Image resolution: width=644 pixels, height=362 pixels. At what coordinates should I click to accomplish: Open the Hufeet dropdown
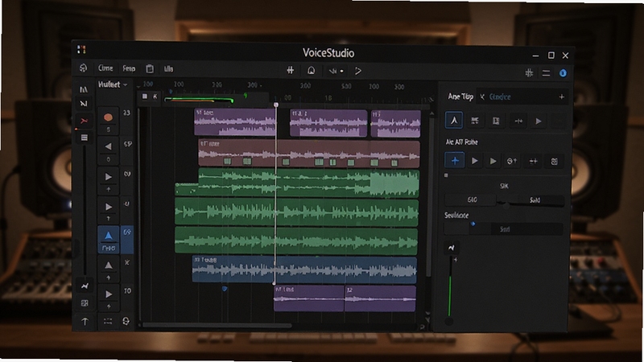113,84
